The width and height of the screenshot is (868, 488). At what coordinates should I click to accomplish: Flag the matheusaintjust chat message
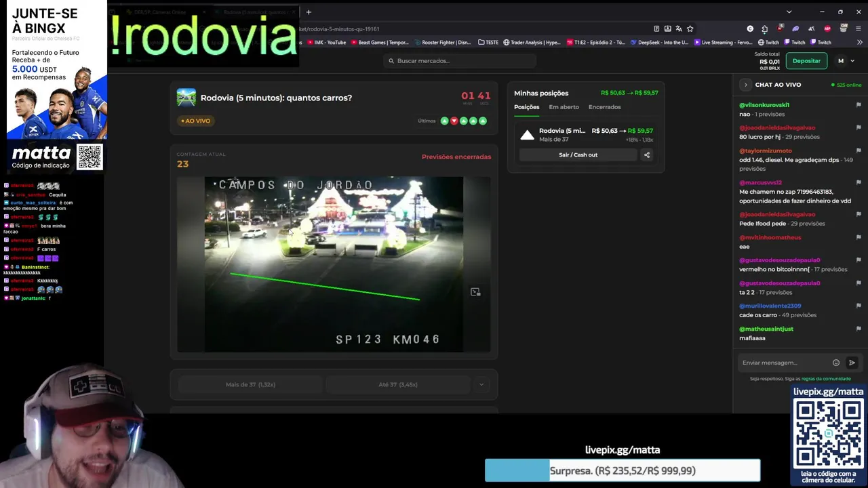859,329
